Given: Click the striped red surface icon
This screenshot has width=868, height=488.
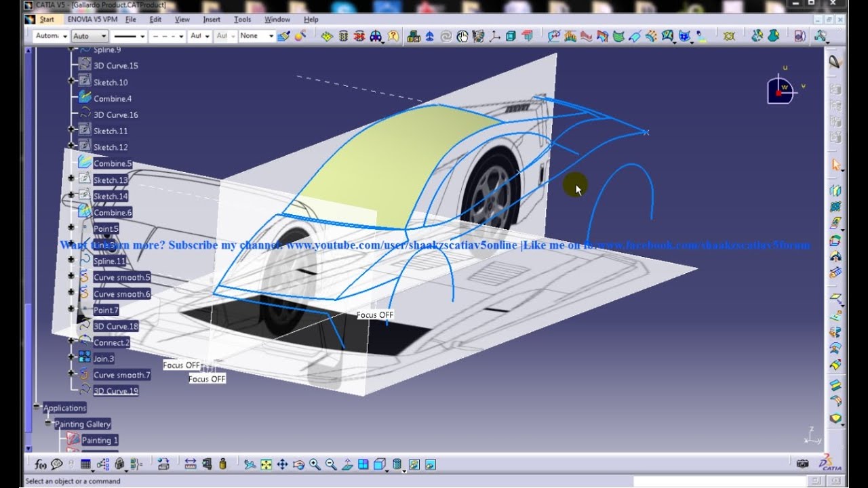Looking at the screenshot, I should [x=587, y=36].
